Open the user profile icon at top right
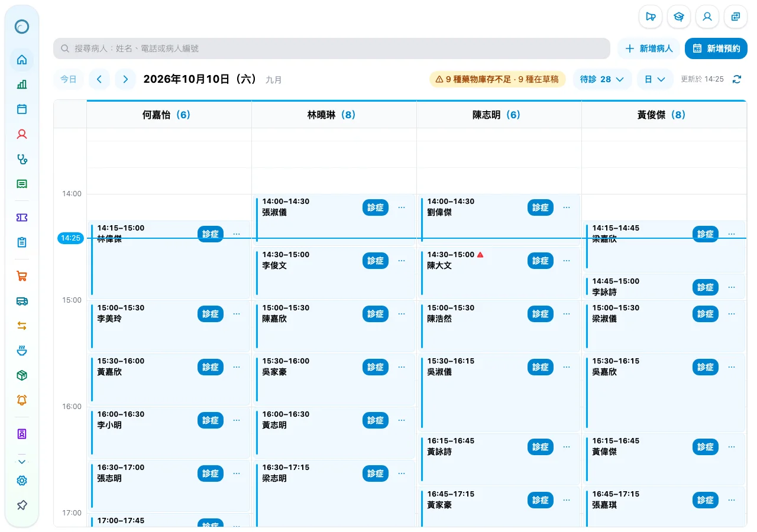The width and height of the screenshot is (757, 532). click(x=707, y=17)
